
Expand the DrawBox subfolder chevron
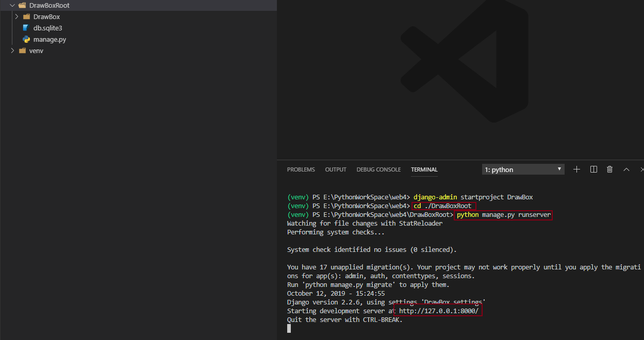pyautogui.click(x=16, y=16)
